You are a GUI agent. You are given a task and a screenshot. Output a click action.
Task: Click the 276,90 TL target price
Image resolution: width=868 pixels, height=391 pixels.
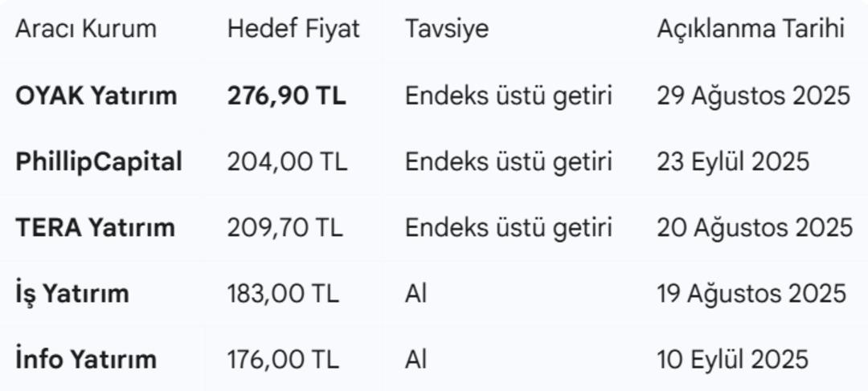(286, 96)
